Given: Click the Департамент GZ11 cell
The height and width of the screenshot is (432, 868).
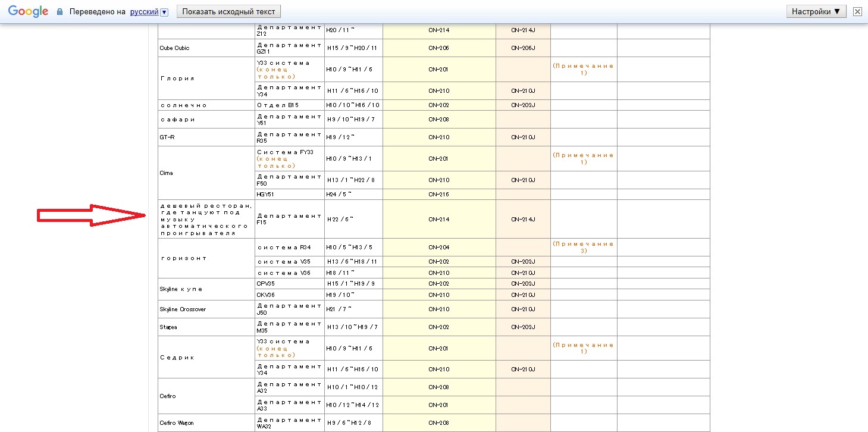Looking at the screenshot, I should point(290,48).
